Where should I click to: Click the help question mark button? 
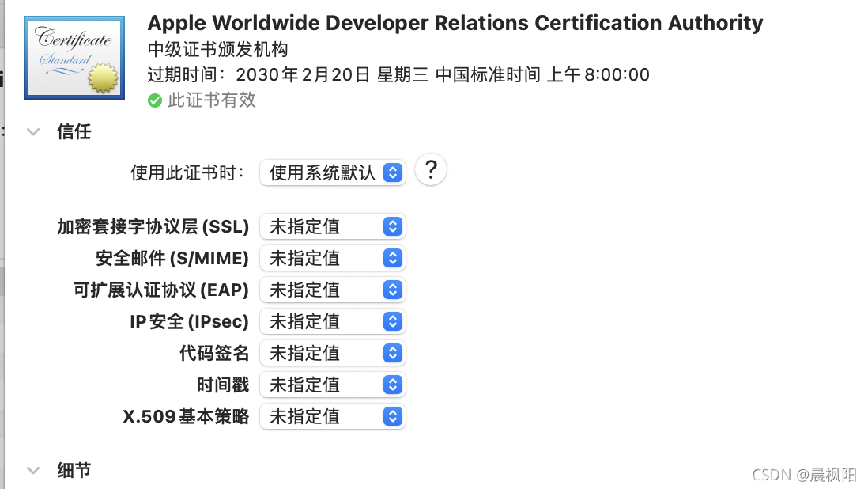coord(430,169)
